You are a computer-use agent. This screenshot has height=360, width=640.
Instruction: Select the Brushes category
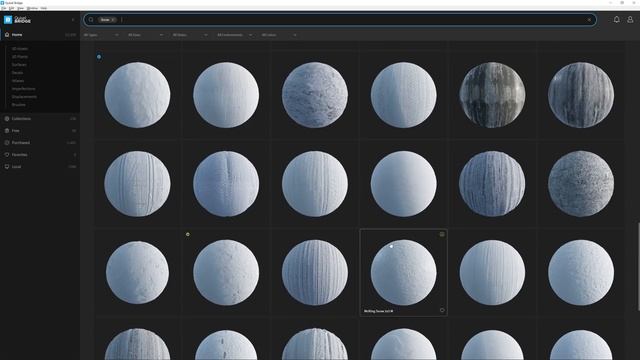click(x=19, y=104)
